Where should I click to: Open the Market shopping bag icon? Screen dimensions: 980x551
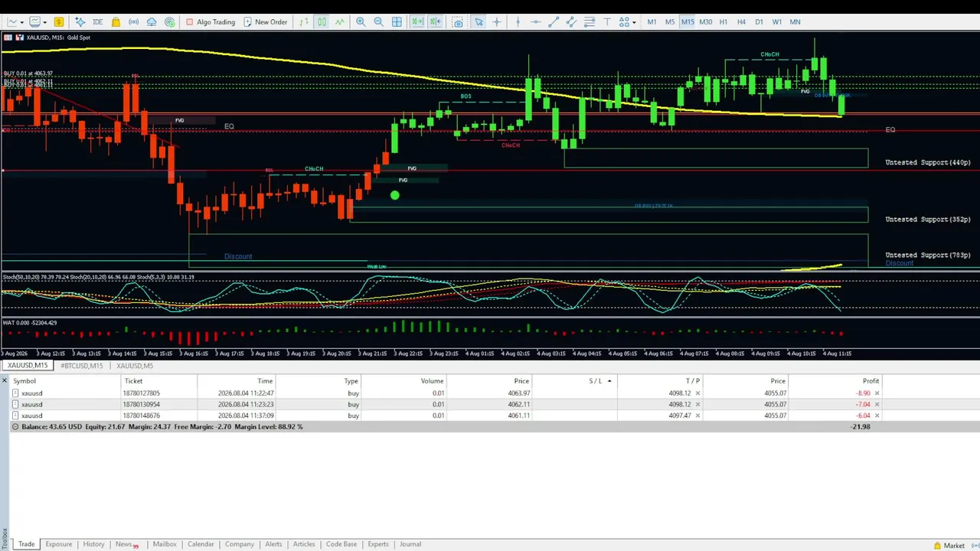[x=116, y=21]
